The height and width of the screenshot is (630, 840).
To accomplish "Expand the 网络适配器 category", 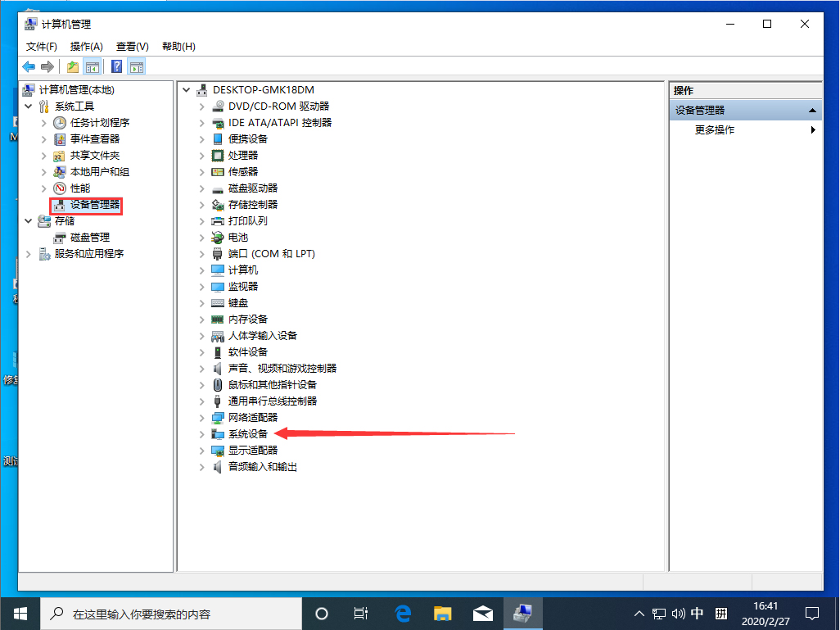I will 201,417.
